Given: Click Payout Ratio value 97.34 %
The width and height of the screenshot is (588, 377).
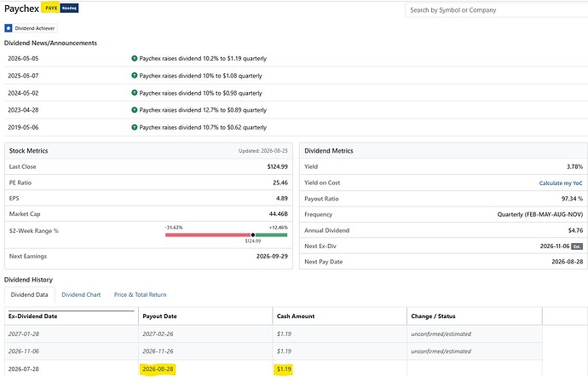Looking at the screenshot, I should coord(573,199).
